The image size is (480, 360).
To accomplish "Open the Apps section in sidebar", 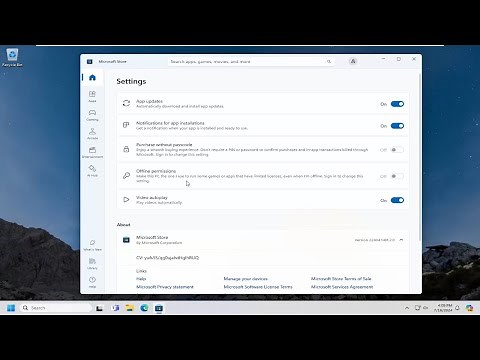I will pos(92,96).
